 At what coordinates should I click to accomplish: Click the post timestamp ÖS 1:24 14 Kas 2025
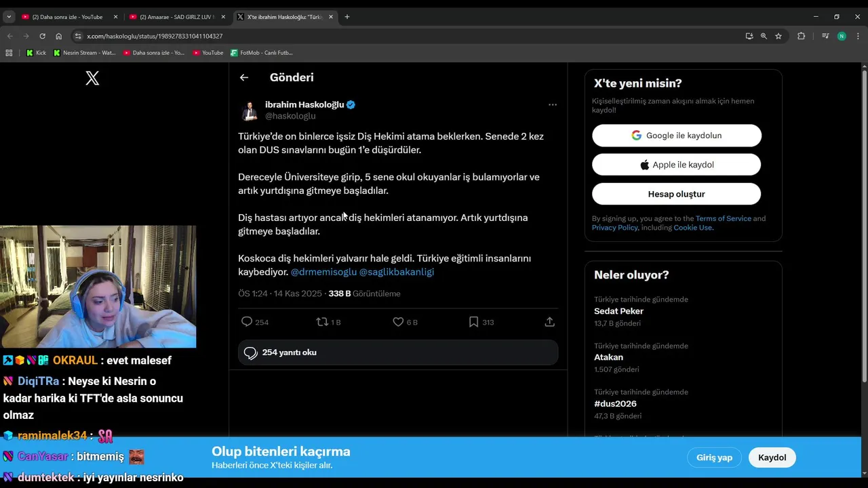[x=280, y=293]
